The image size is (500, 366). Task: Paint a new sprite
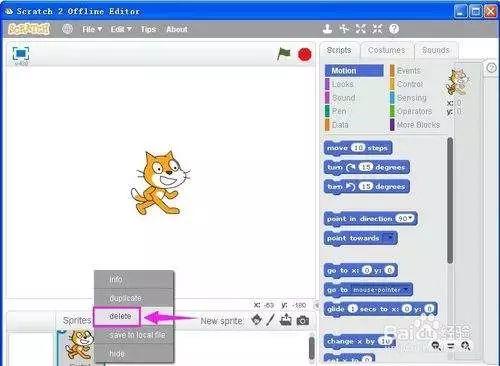click(x=270, y=320)
